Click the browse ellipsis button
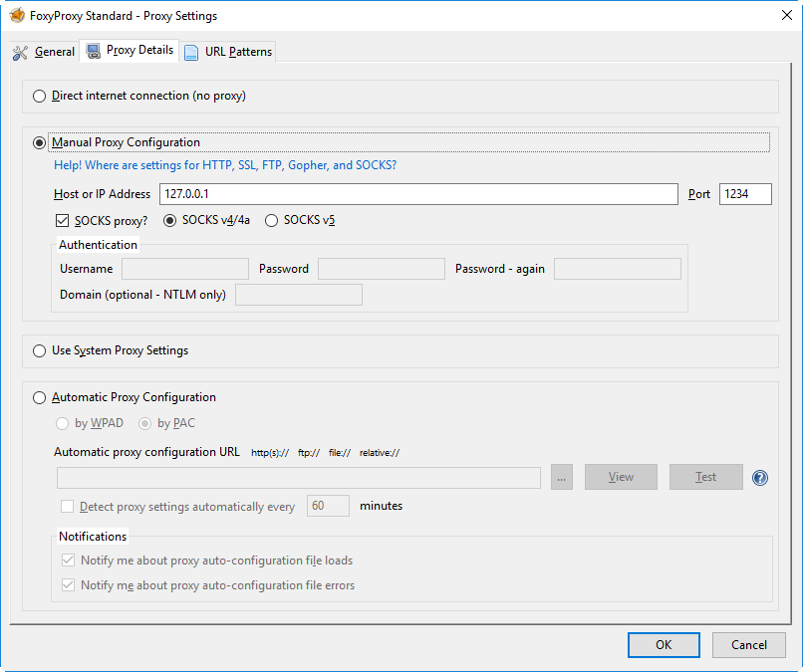Screen dimensions: 803x672 pos(562,477)
